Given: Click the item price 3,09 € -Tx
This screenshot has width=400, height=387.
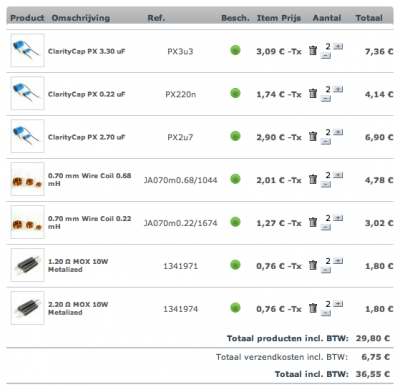Looking at the screenshot, I should 279,52.
